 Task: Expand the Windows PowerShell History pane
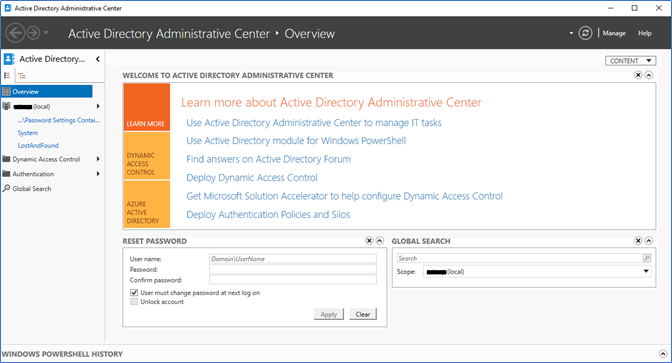click(663, 354)
